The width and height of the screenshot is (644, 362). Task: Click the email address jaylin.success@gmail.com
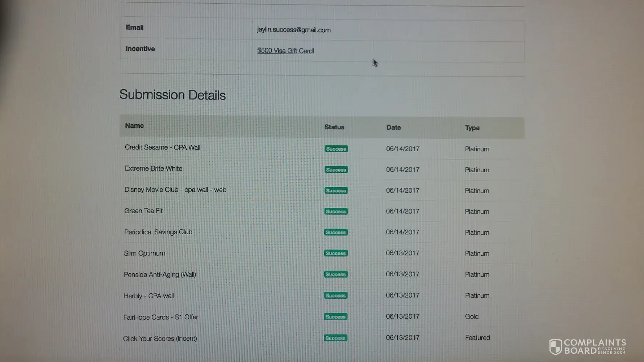(x=294, y=30)
